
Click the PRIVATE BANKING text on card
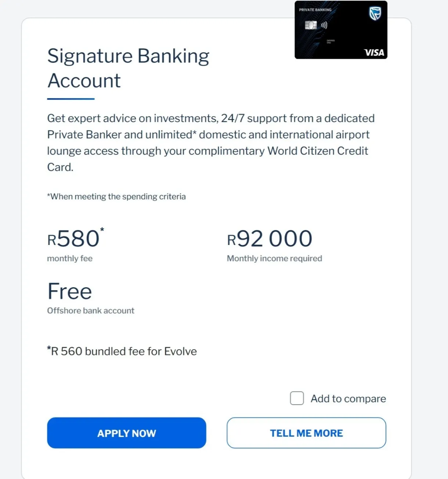click(x=315, y=10)
